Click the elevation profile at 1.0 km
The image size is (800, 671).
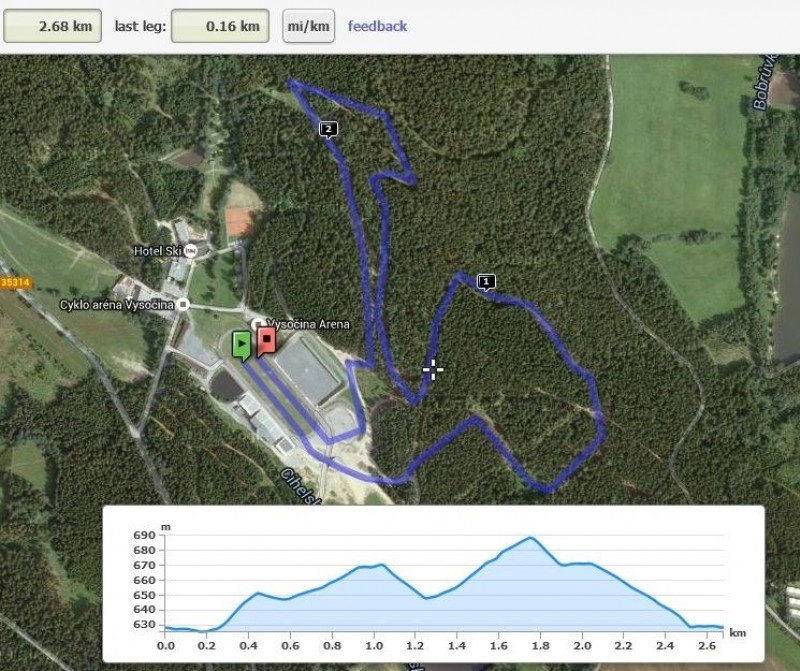click(374, 566)
